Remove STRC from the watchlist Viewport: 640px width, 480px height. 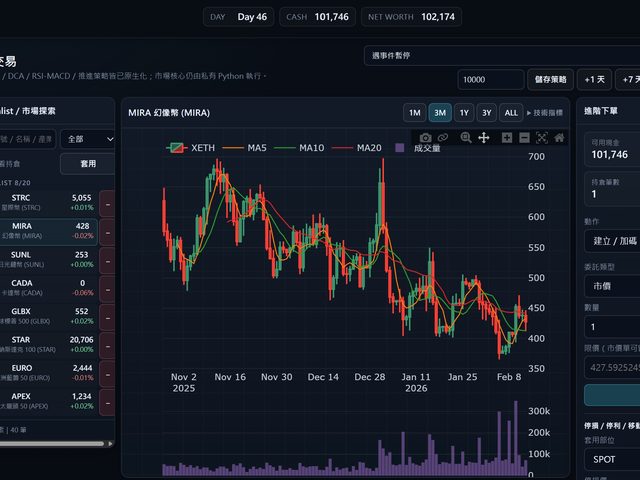(108, 204)
